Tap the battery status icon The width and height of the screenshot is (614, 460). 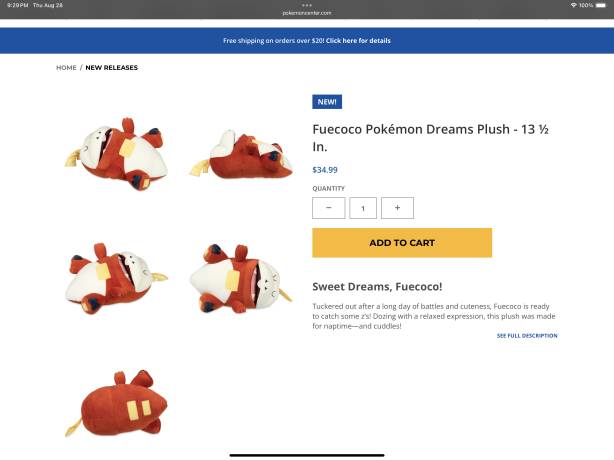[x=601, y=5]
